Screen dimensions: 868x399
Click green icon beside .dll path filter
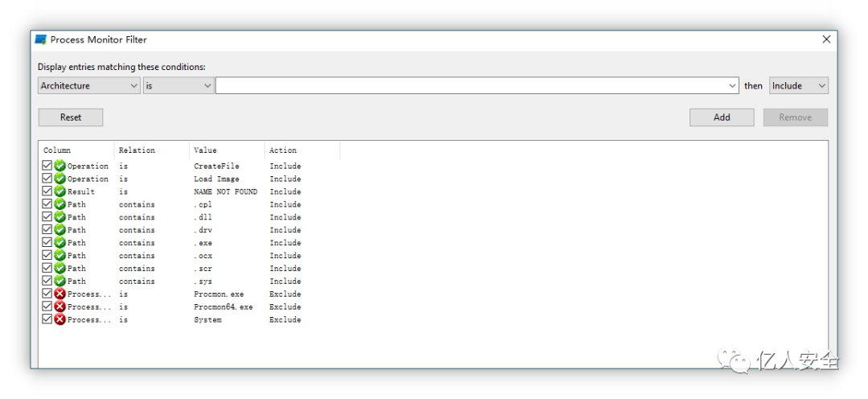[x=59, y=216]
